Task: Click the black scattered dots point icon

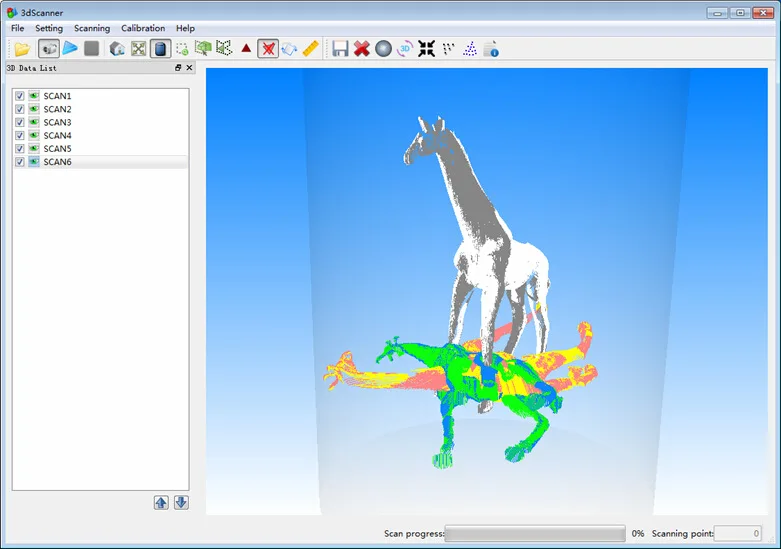Action: (x=448, y=49)
